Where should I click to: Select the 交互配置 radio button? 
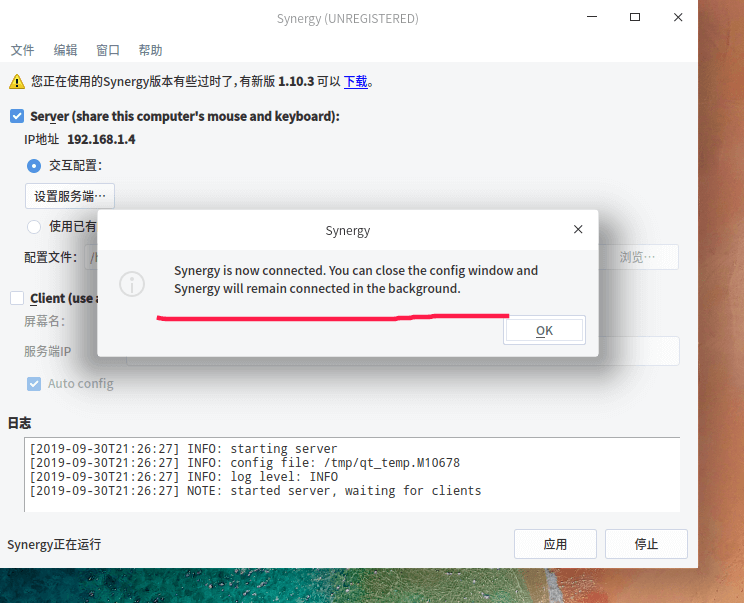(34, 165)
